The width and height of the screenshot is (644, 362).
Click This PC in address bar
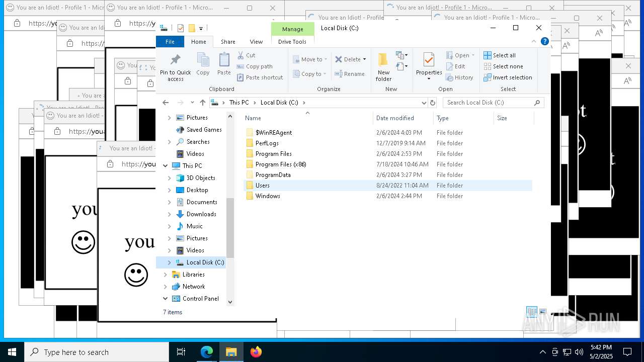[x=239, y=103]
